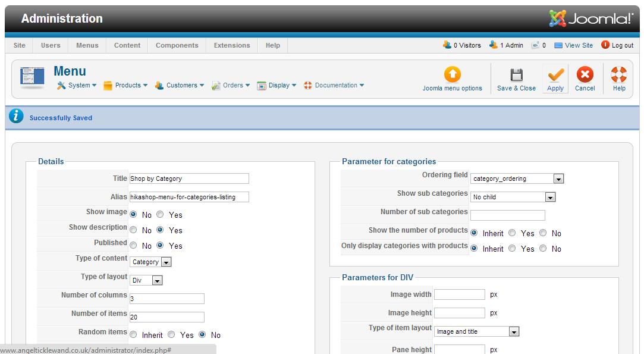Open the Type of item layout dropdown
Viewport: 644px width, 354px height.
coord(477,331)
